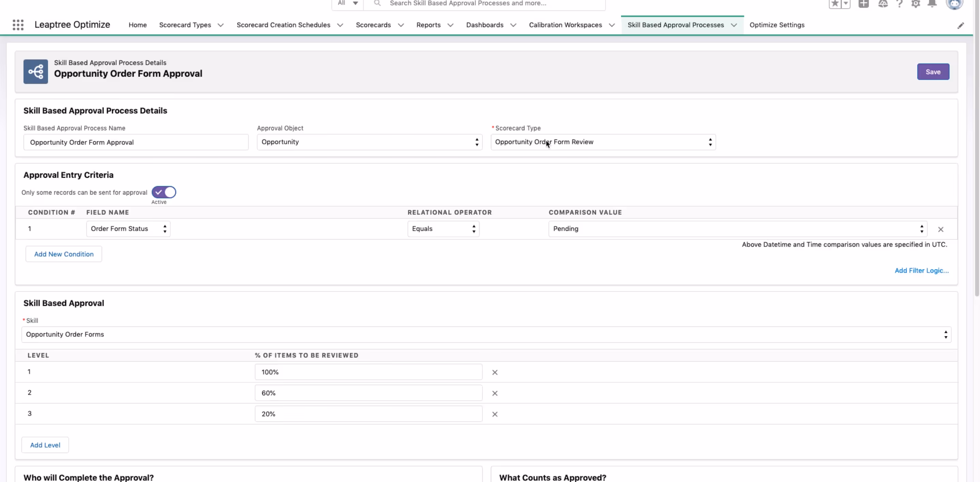Viewport: 980px width, 482px height.
Task: Open the Relational Operator Equals dropdown
Action: point(443,229)
